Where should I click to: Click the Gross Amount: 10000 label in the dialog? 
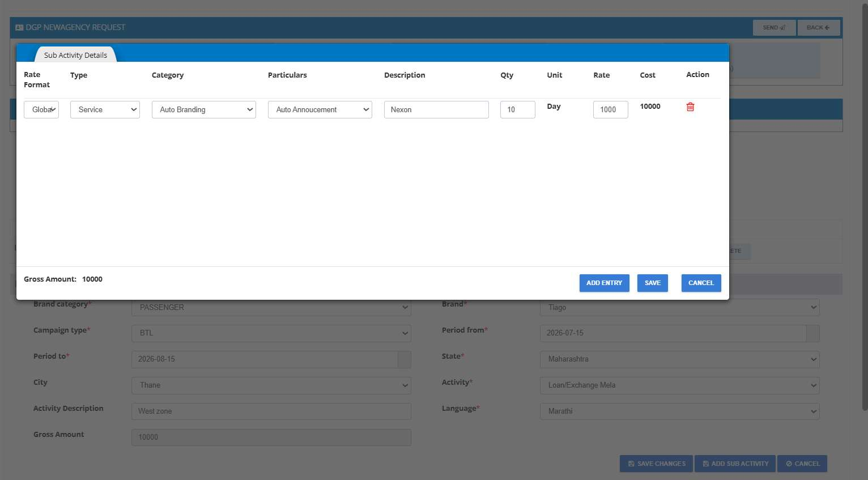click(x=63, y=279)
